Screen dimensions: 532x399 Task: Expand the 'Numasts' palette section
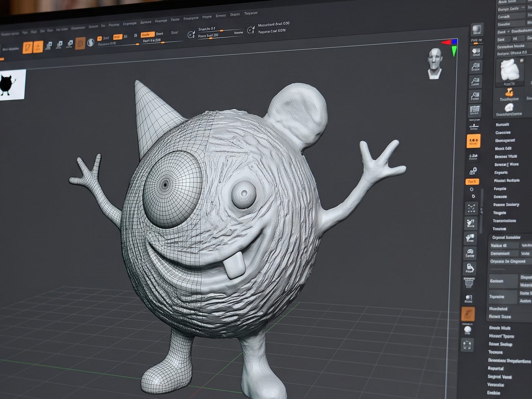click(502, 125)
